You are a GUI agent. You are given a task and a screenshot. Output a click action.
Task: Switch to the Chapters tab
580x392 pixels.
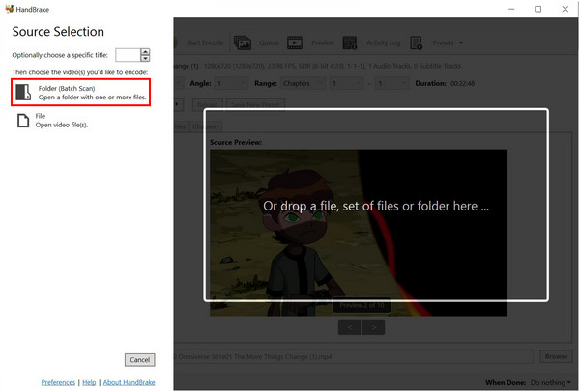pyautogui.click(x=206, y=126)
